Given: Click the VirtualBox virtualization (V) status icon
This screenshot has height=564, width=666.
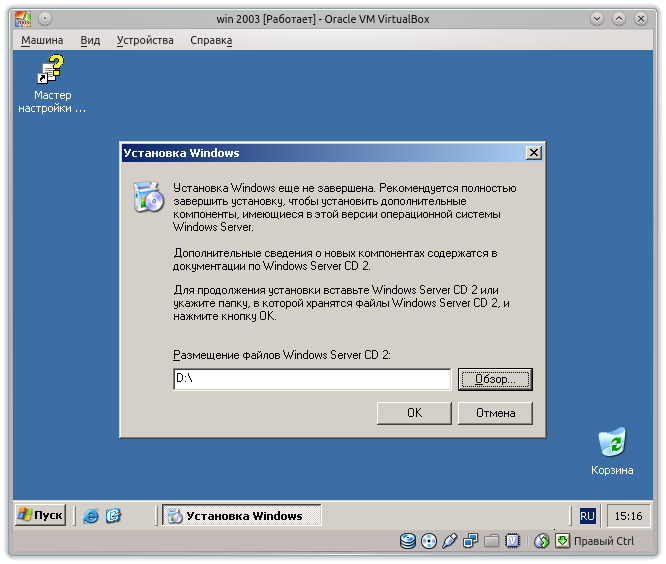Looking at the screenshot, I should [513, 541].
